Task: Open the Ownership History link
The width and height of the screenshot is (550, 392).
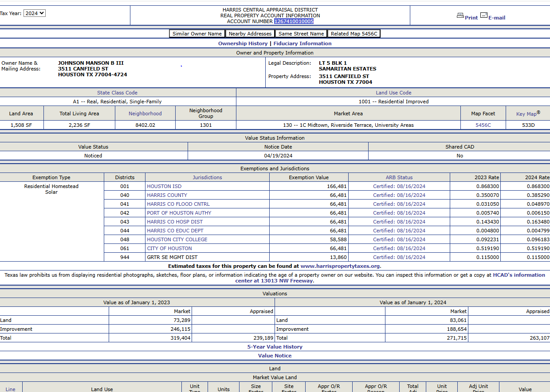Action: [x=243, y=43]
